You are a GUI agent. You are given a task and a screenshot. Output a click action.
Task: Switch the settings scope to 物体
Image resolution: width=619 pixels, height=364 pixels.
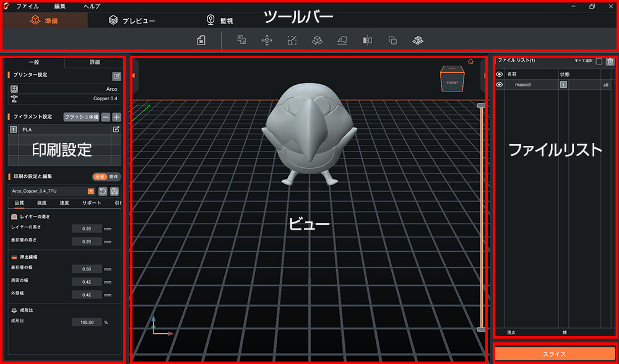114,177
